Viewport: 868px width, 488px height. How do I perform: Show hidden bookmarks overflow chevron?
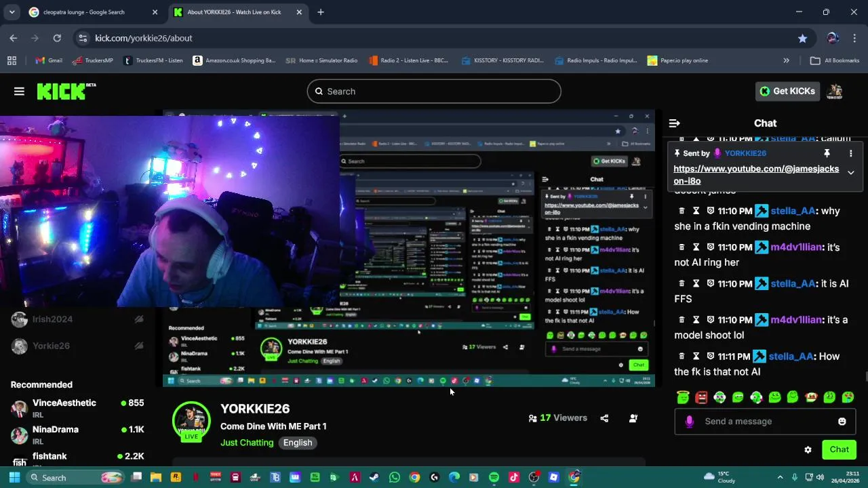(x=786, y=60)
